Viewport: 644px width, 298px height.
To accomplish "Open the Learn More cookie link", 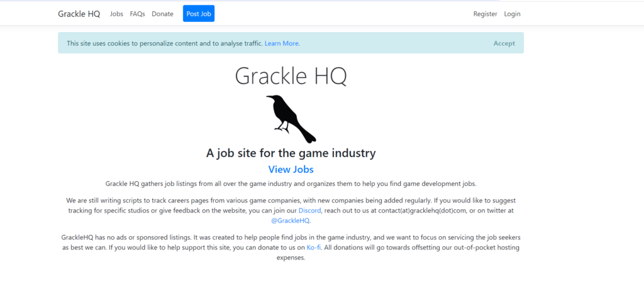I will click(281, 43).
